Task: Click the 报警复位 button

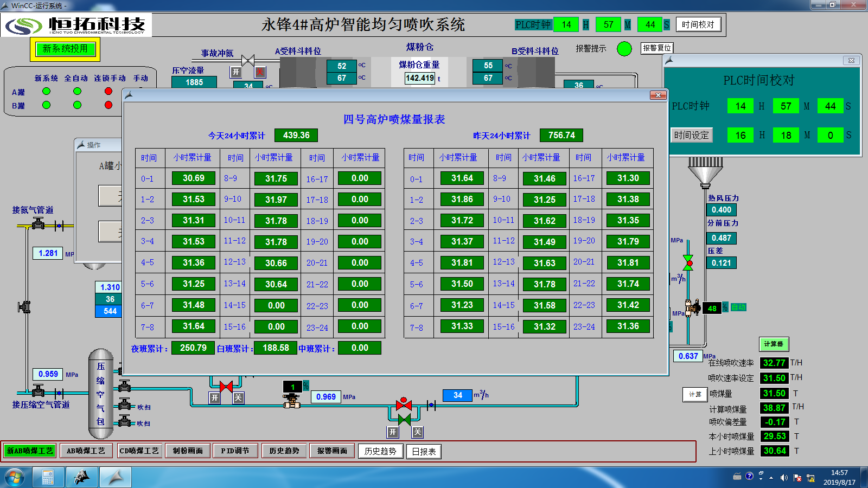Action: click(657, 48)
